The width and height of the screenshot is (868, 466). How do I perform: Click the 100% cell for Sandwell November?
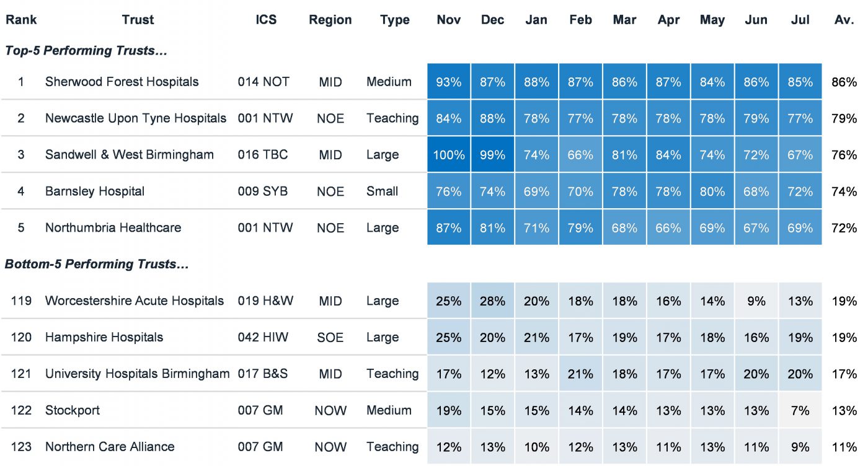pos(449,155)
